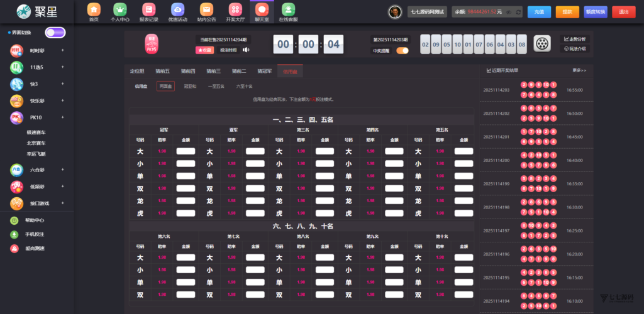Hide balance using the eye icon
The width and height of the screenshot is (644, 314).
(x=508, y=12)
